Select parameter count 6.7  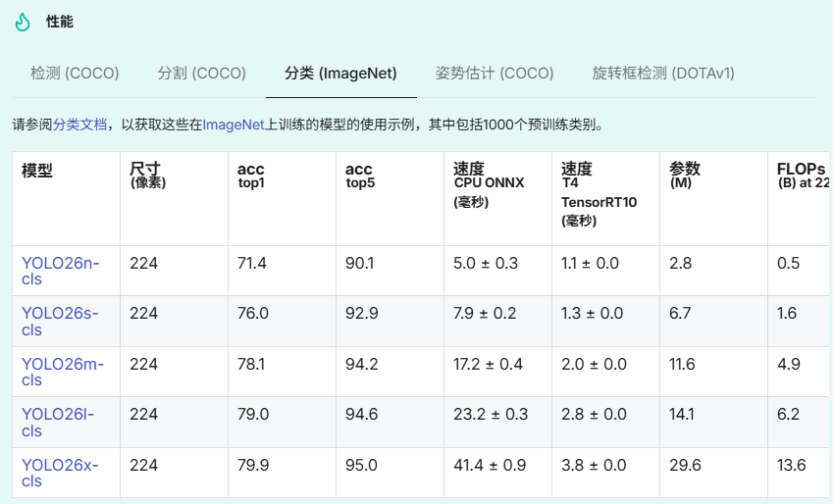pyautogui.click(x=680, y=313)
